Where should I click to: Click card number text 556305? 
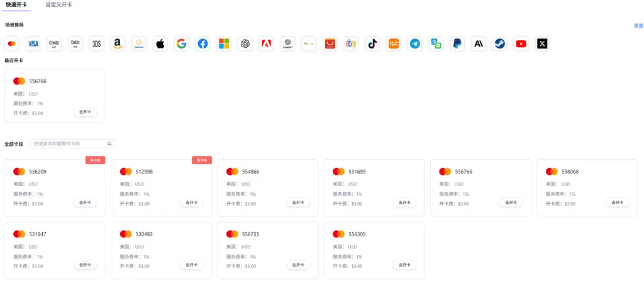[x=357, y=235]
